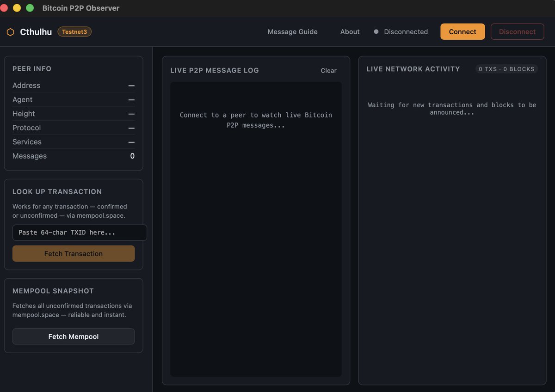Click the Bitcoin P2P Observer window title
555x392 pixels.
coord(81,8)
